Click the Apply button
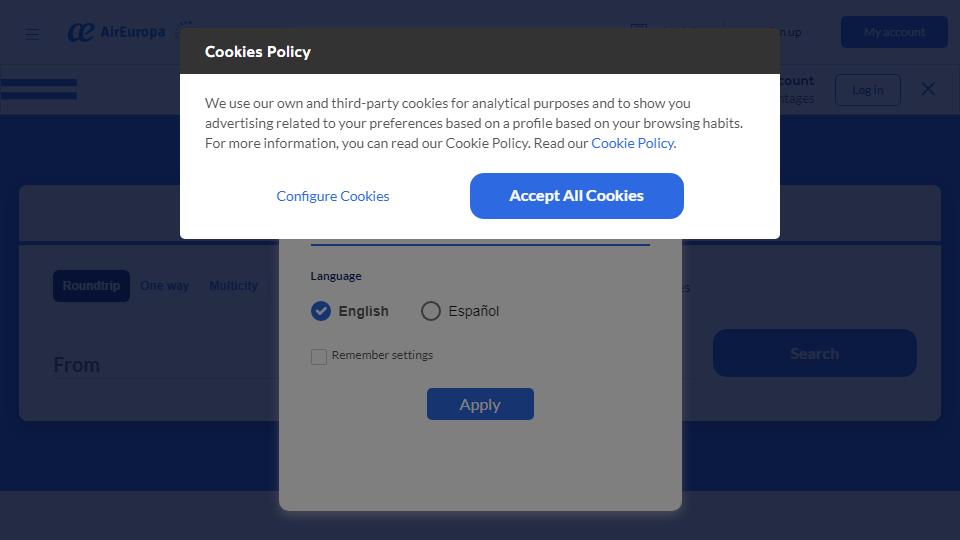 pyautogui.click(x=480, y=404)
